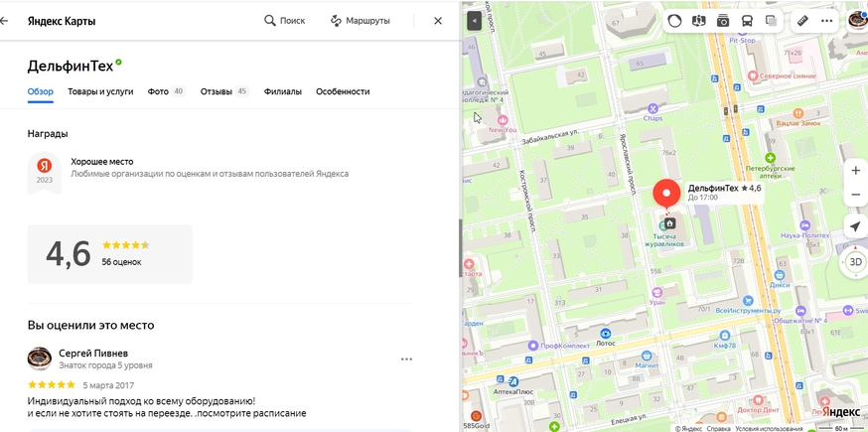Screen dimensions: 868x432
Task: Open the Отзывы tab
Action: pos(224,92)
